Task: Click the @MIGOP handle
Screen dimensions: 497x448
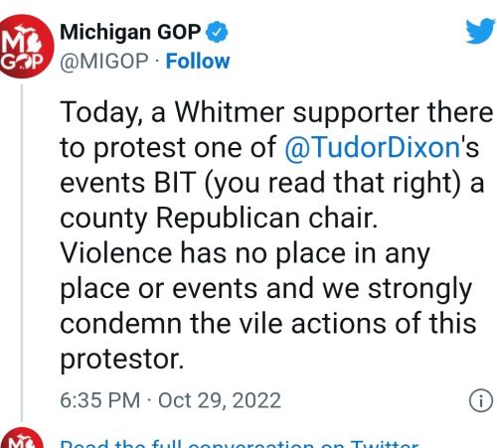Action: [104, 62]
